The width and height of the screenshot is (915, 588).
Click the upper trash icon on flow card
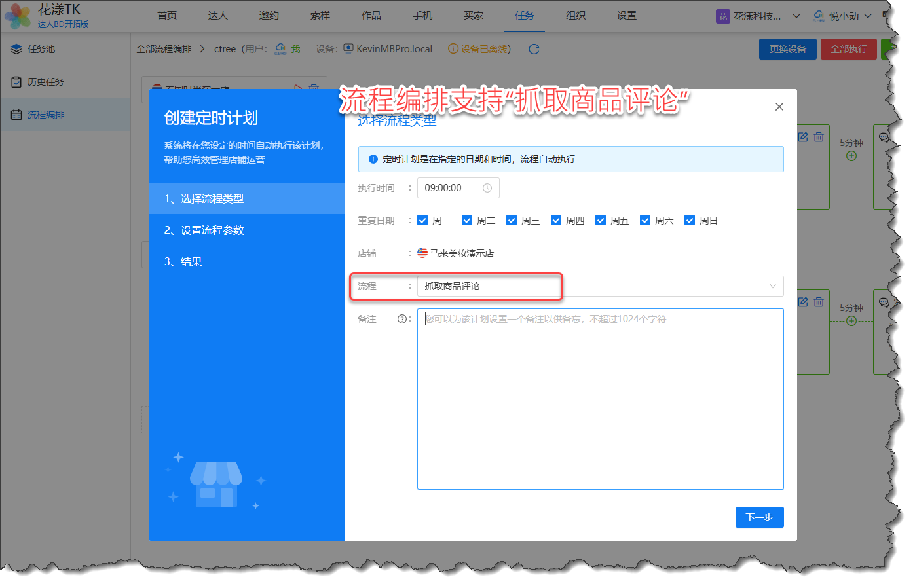click(819, 137)
